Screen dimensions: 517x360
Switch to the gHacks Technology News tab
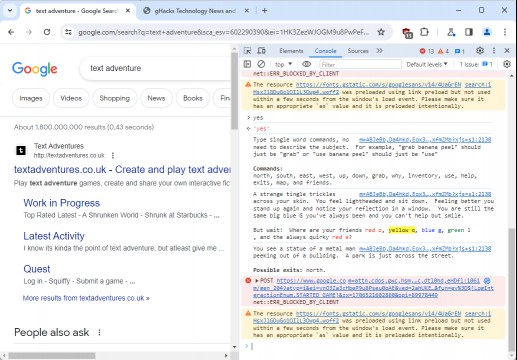pos(195,11)
